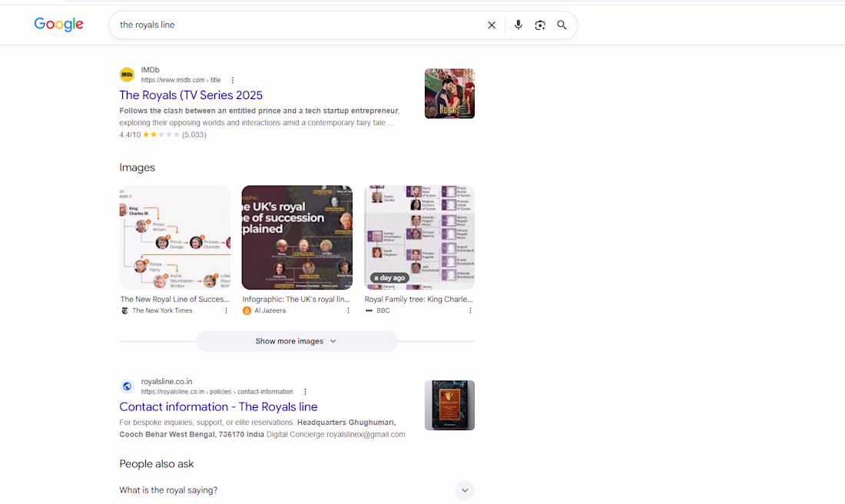Click 'The New Royal Line of Succes...' caption
The image size is (845, 504).
click(x=174, y=299)
